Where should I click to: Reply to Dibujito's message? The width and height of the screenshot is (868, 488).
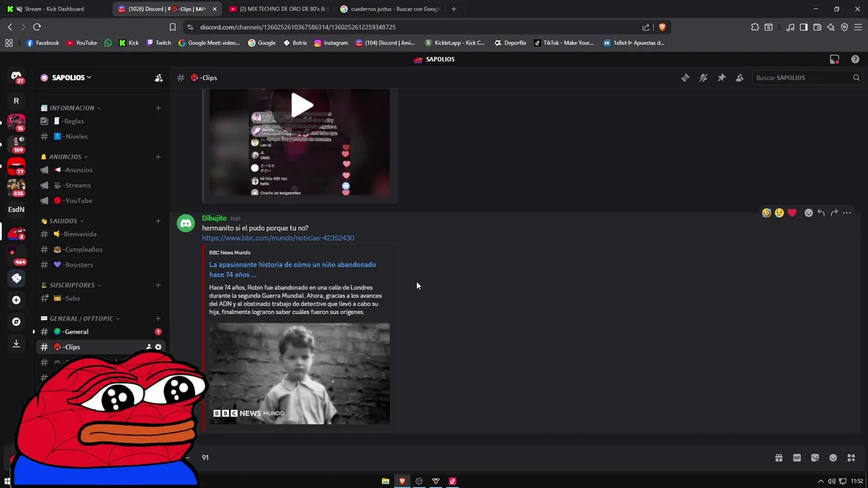[x=821, y=213]
